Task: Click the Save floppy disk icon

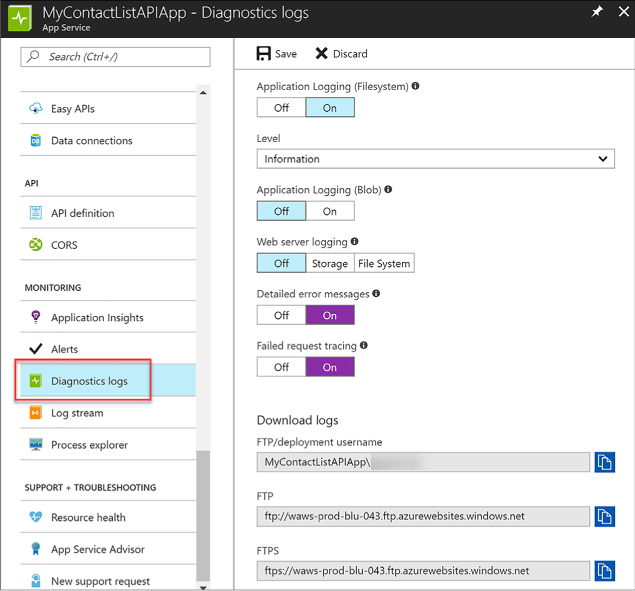Action: click(x=264, y=53)
